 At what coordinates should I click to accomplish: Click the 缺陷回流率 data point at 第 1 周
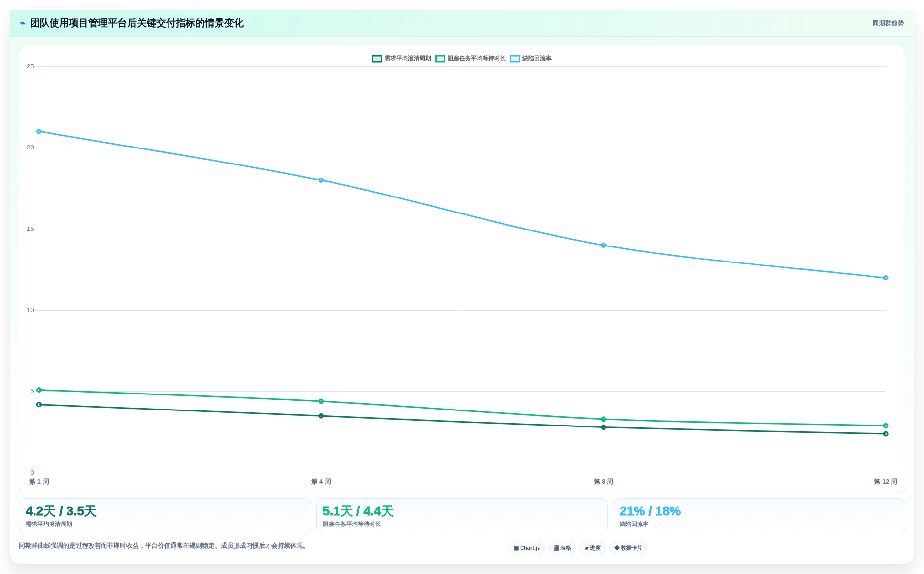click(x=39, y=131)
